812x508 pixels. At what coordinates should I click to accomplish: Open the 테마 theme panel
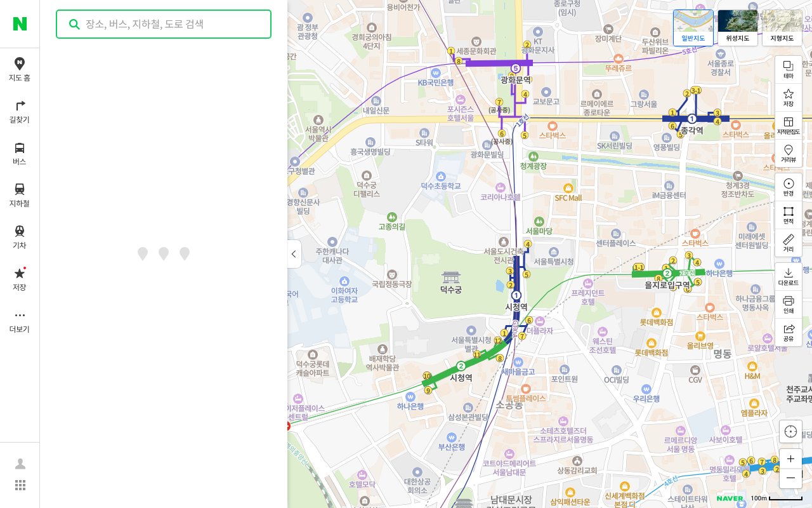pos(788,69)
